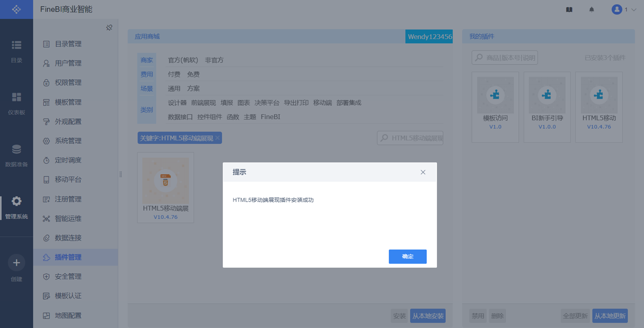This screenshot has height=328, width=644.
Task: Open the 目录 sidebar section
Action: (x=16, y=52)
